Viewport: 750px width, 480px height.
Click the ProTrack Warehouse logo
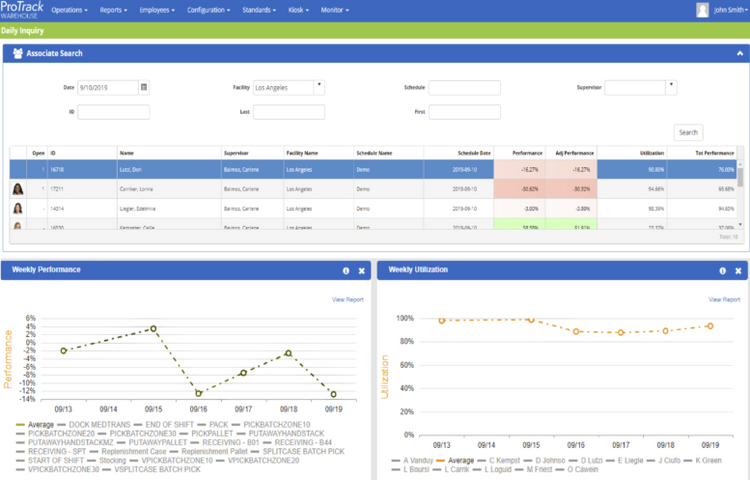22,10
